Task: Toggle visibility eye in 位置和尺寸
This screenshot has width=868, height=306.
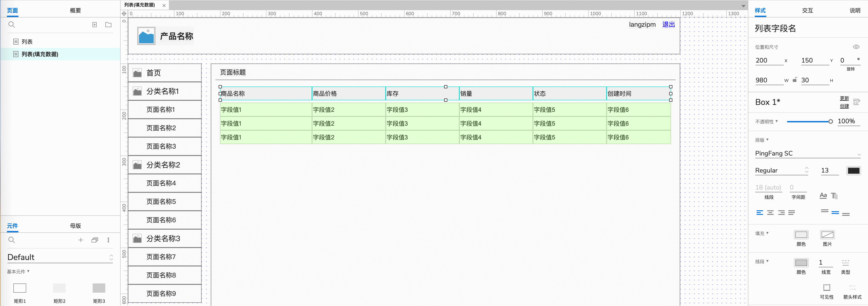Action: (x=856, y=47)
